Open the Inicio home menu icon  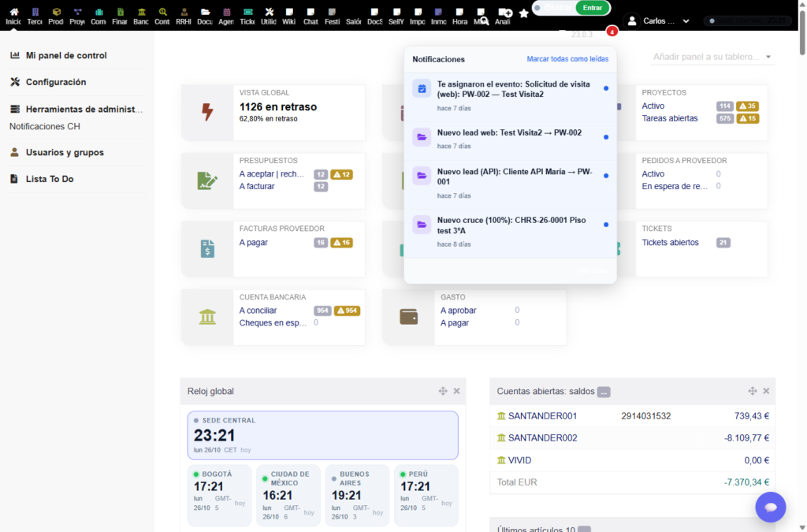pyautogui.click(x=14, y=12)
